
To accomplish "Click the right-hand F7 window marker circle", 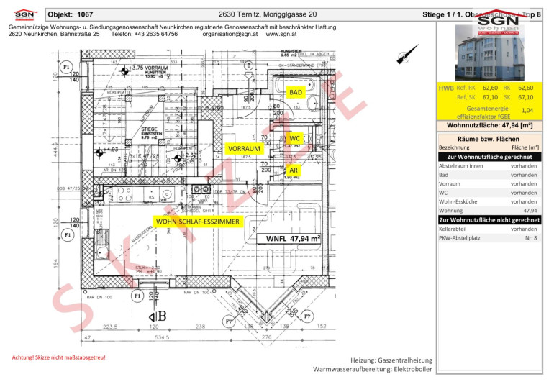I will point(307,316).
